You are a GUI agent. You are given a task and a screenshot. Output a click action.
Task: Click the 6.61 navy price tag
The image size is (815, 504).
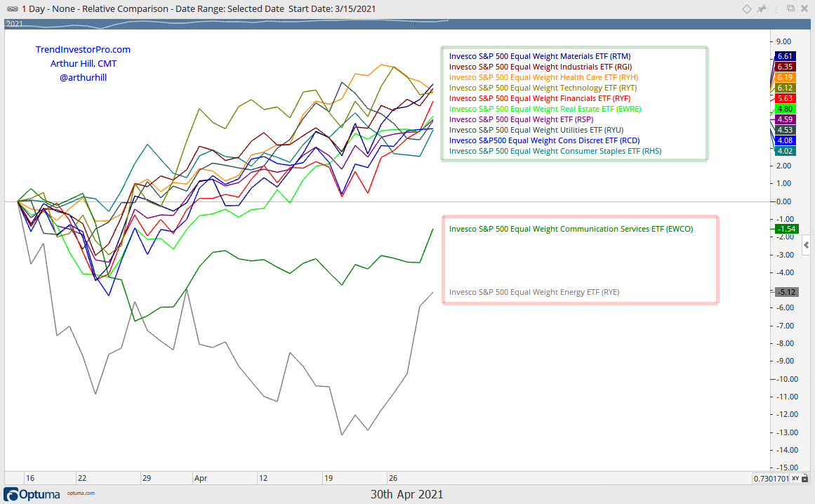coord(785,56)
